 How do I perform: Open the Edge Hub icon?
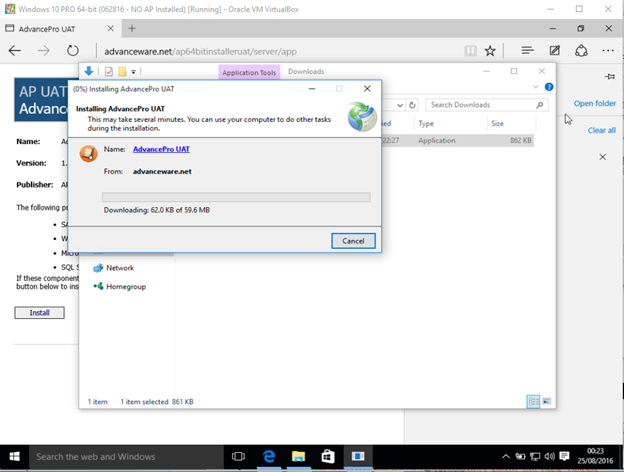[527, 50]
